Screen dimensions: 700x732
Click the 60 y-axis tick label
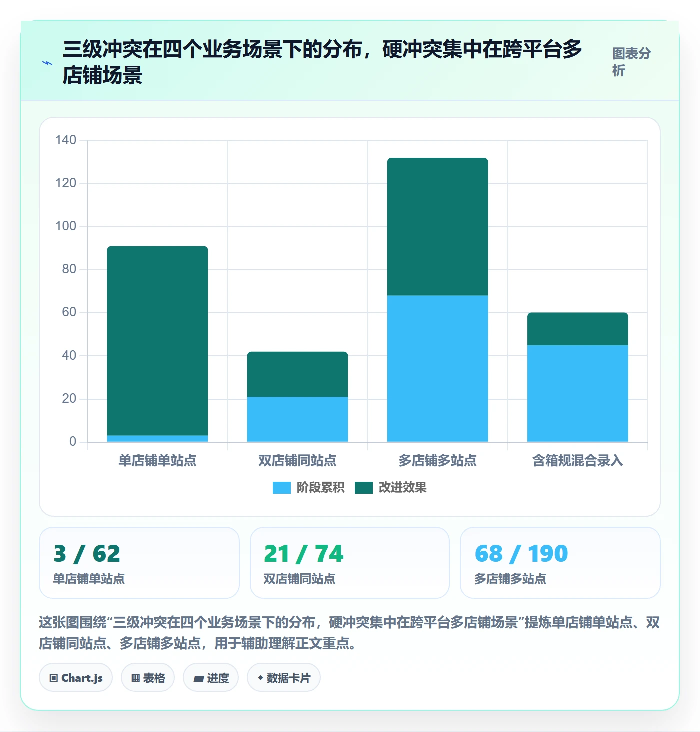click(x=69, y=312)
